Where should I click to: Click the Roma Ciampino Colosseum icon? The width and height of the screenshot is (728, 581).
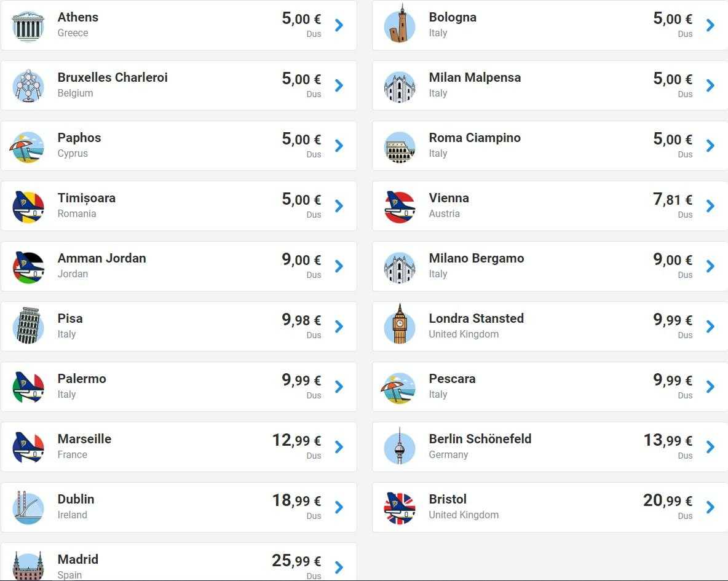click(399, 147)
